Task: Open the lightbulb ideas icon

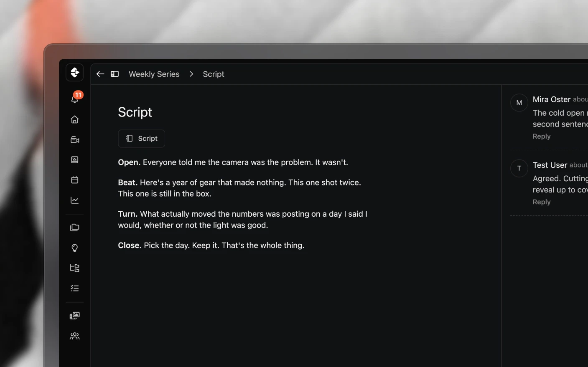Action: pyautogui.click(x=75, y=248)
